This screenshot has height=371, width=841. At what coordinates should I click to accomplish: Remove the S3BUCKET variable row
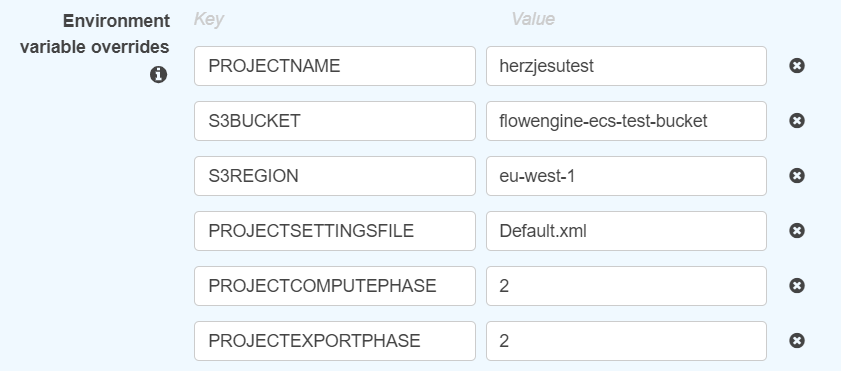[x=796, y=121]
